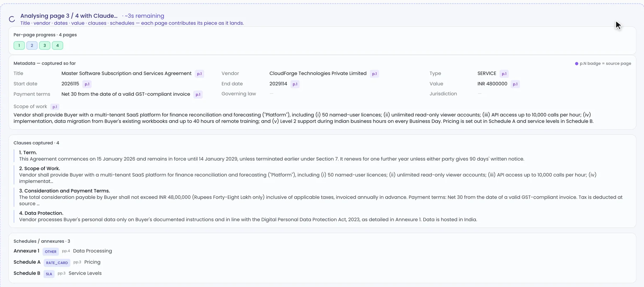This screenshot has height=287, width=644.
Task: Click the End date value 2029114
Action: [278, 84]
